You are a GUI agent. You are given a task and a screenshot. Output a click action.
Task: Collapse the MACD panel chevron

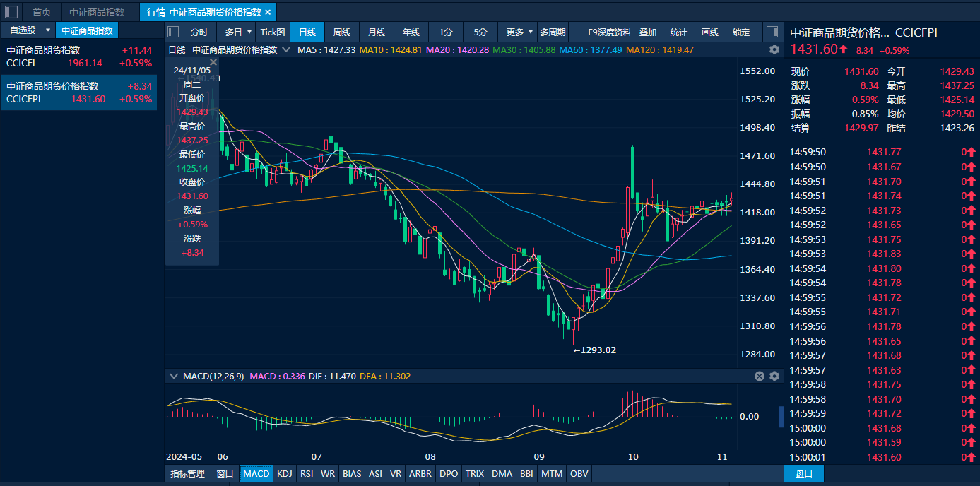(174, 377)
